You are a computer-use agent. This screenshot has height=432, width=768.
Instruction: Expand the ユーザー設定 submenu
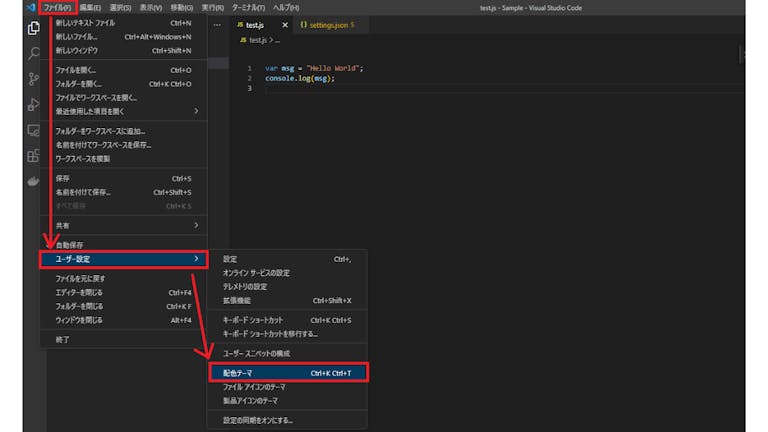(123, 259)
